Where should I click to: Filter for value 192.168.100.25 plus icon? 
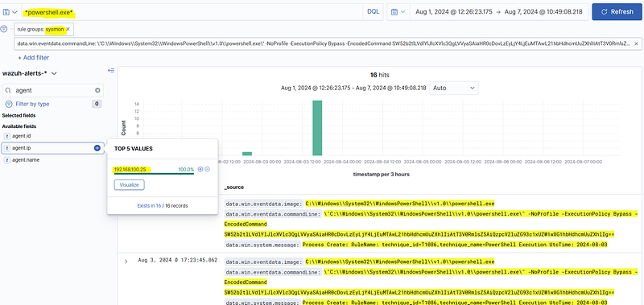click(200, 169)
